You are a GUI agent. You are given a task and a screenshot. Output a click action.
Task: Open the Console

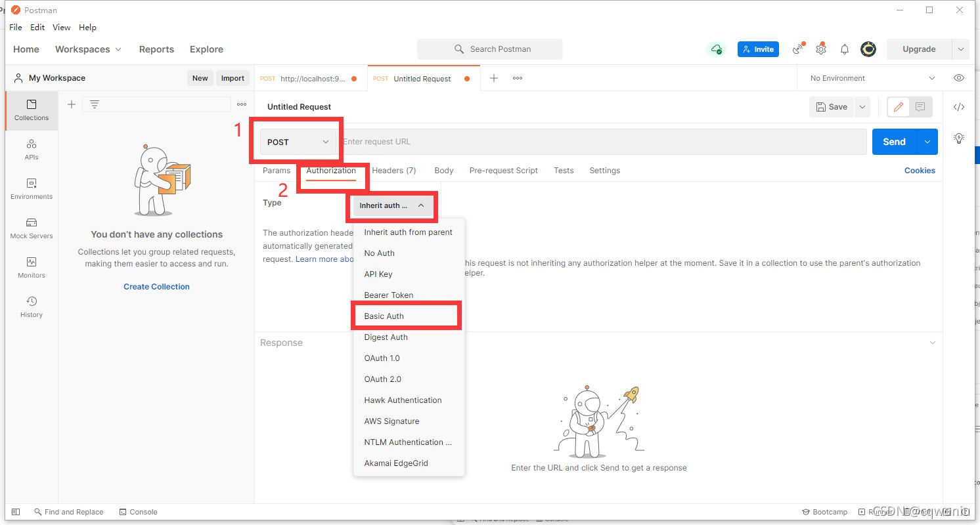138,512
